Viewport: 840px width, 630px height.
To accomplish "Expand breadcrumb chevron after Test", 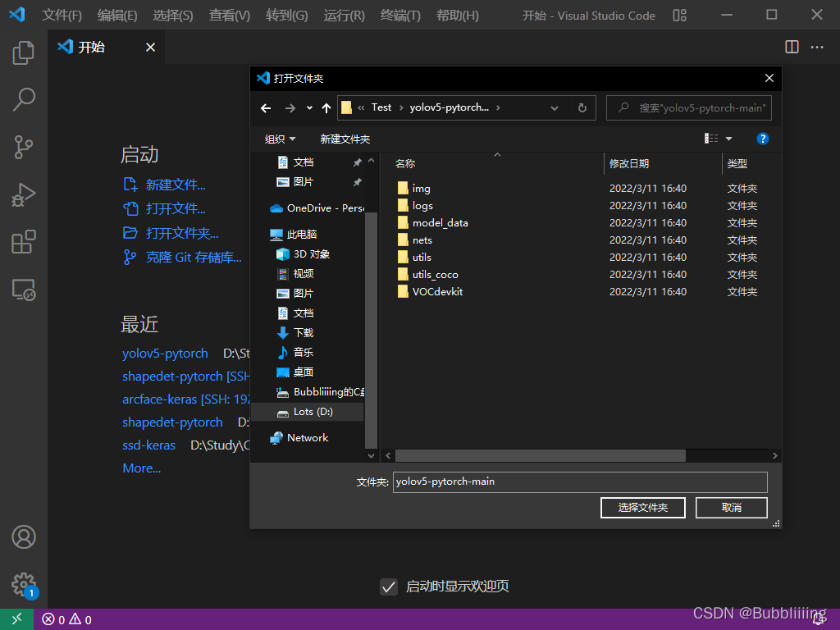I will pos(400,107).
